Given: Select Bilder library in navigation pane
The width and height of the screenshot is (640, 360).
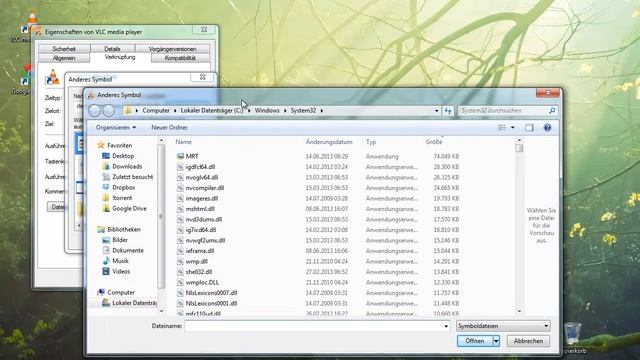Looking at the screenshot, I should (120, 240).
